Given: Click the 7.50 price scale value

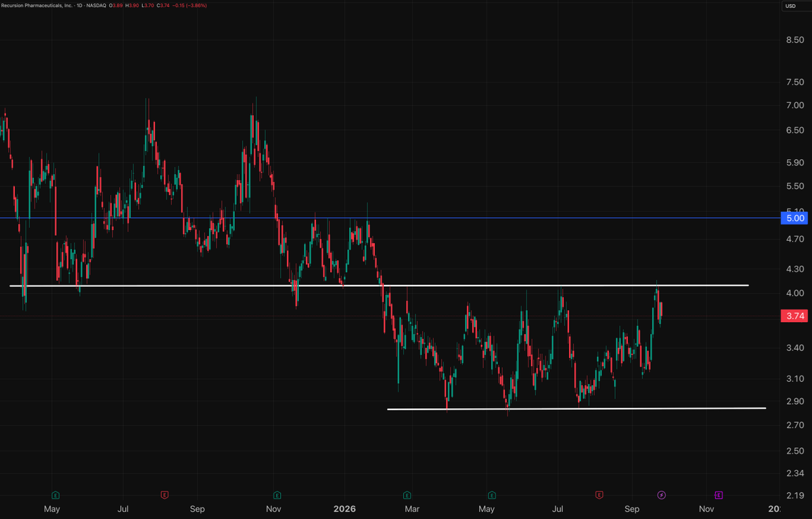Looking at the screenshot, I should coord(795,82).
